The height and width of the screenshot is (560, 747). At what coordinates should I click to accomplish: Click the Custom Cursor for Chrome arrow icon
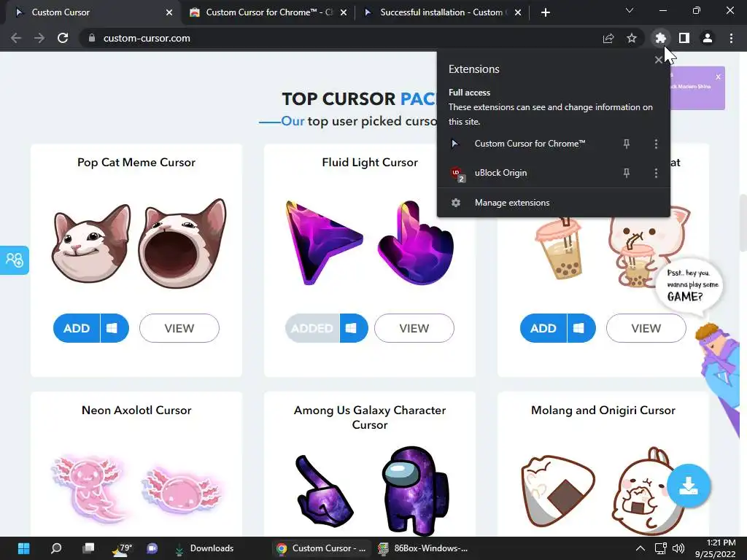[455, 144]
